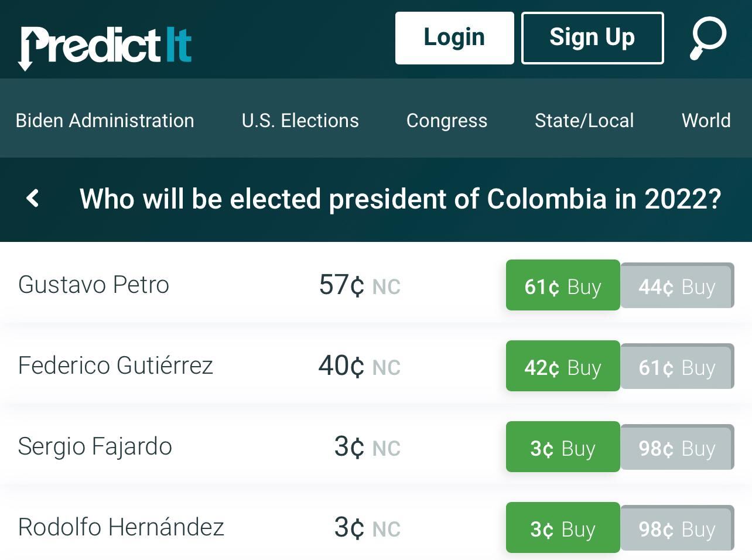This screenshot has height=560, width=752.
Task: Open the U.S. Elections section
Action: pyautogui.click(x=300, y=120)
